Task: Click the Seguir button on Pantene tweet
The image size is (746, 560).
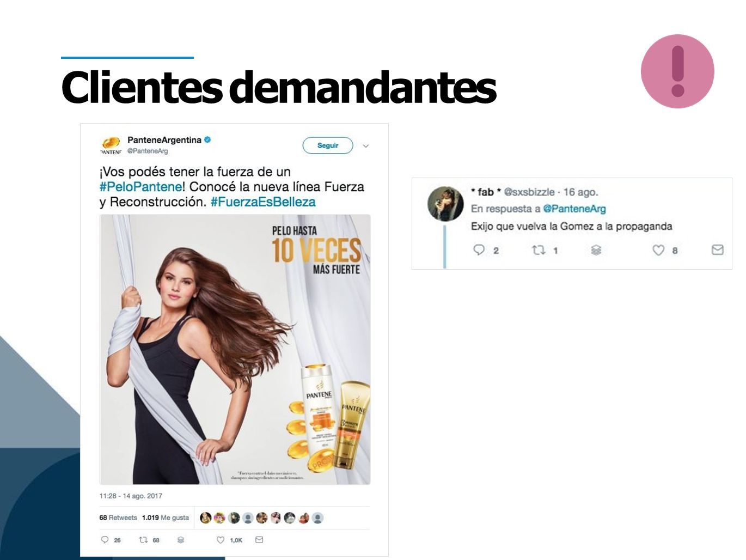Action: click(x=328, y=145)
